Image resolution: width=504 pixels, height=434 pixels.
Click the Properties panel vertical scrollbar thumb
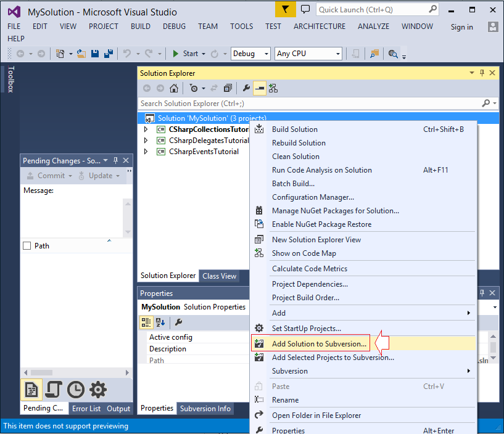(x=493, y=347)
